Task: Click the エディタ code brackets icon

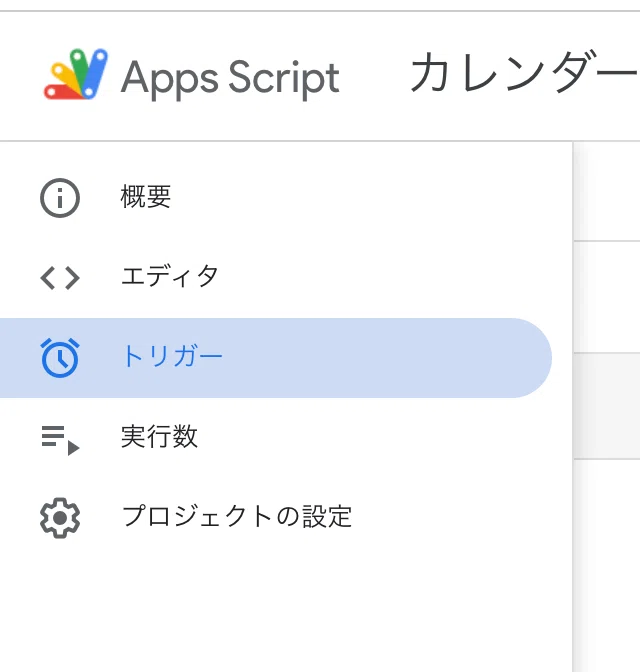Action: tap(60, 278)
